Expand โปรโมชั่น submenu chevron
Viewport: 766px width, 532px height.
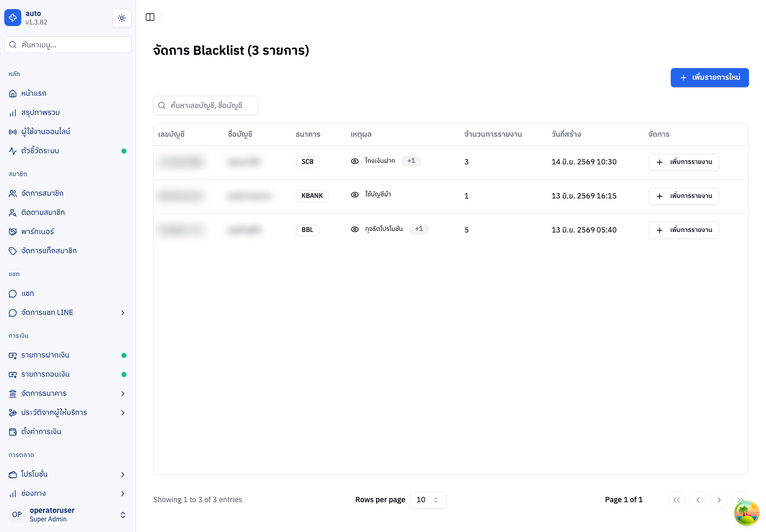(x=123, y=474)
